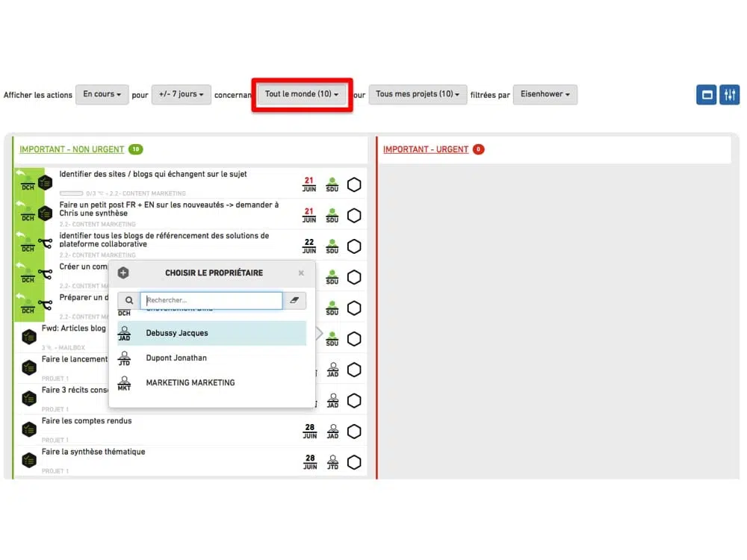This screenshot has height=560, width=747.
Task: Open the 'IMPORTANT - URGENT' heading link
Action: pyautogui.click(x=426, y=149)
